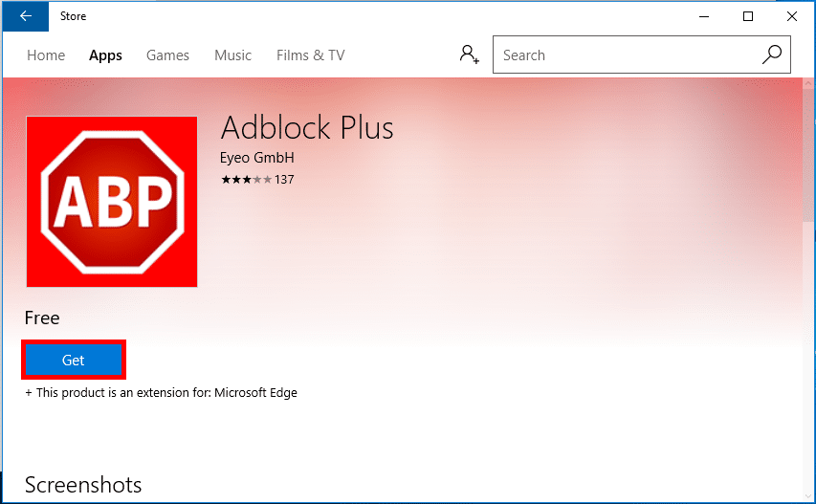Click the Microsoft Edge extension note
Image resolution: width=816 pixels, height=504 pixels.
pos(161,393)
